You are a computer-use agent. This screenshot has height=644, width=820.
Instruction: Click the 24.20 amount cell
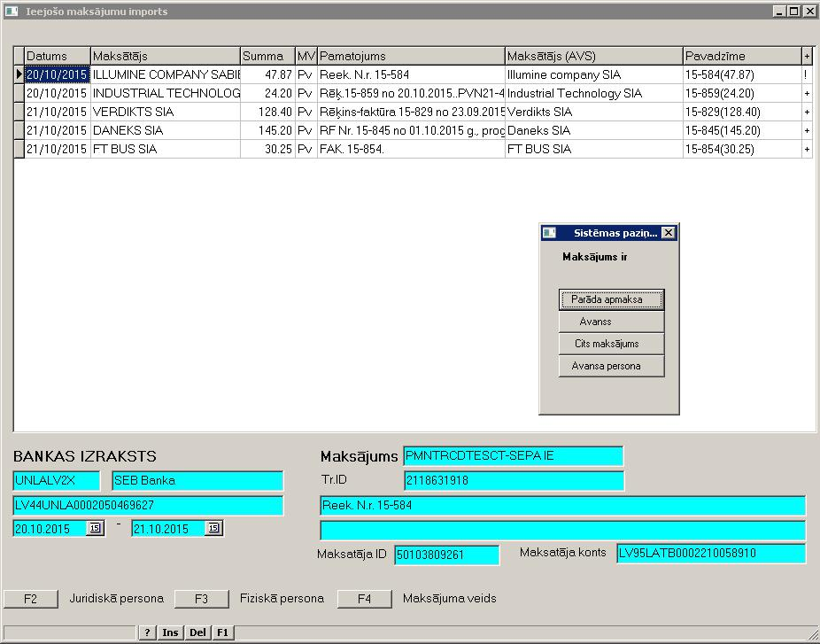point(267,93)
